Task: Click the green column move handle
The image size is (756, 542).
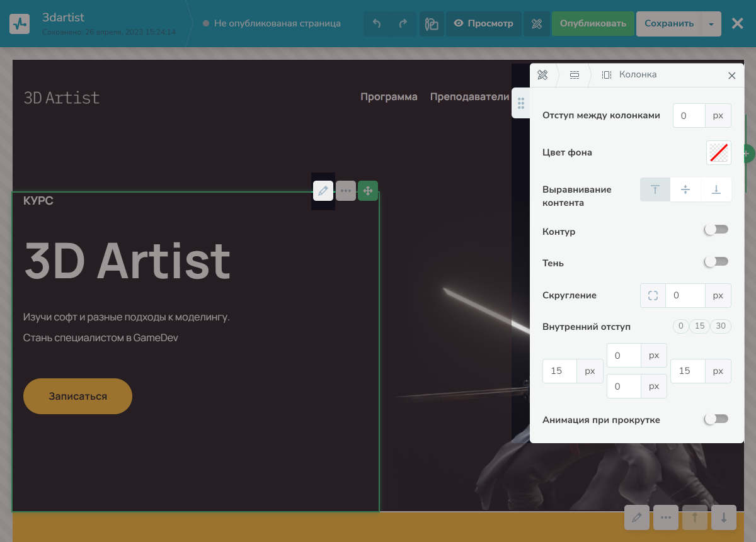Action: [x=368, y=191]
